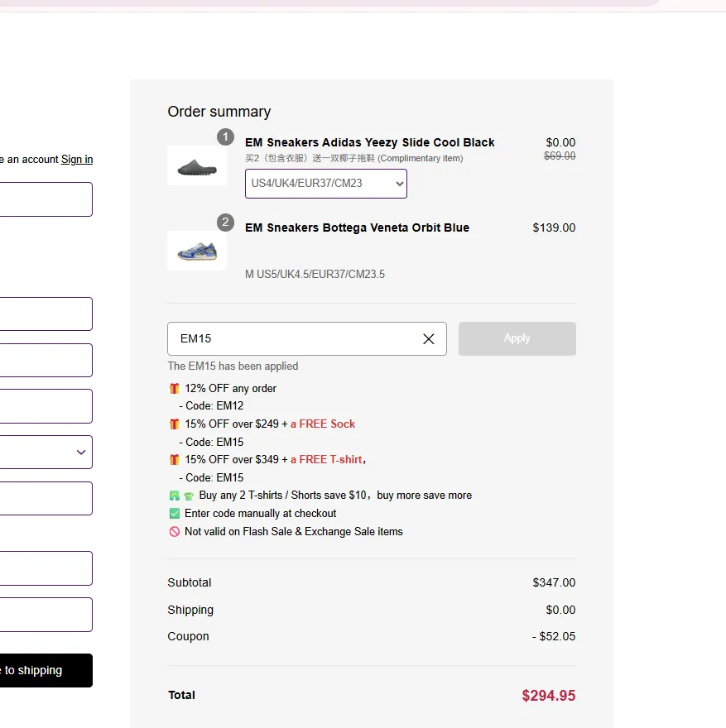Click the quantity badge 1 on slide
This screenshot has height=728, width=726.
tap(225, 137)
